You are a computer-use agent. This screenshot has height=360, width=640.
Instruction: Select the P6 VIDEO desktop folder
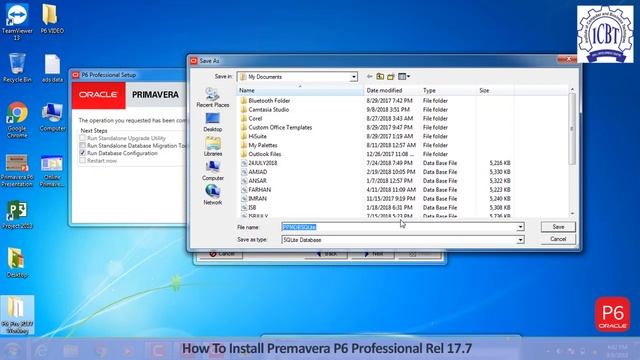52,19
